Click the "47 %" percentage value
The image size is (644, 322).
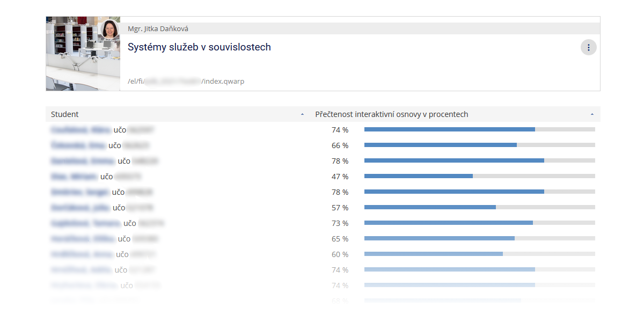340,177
